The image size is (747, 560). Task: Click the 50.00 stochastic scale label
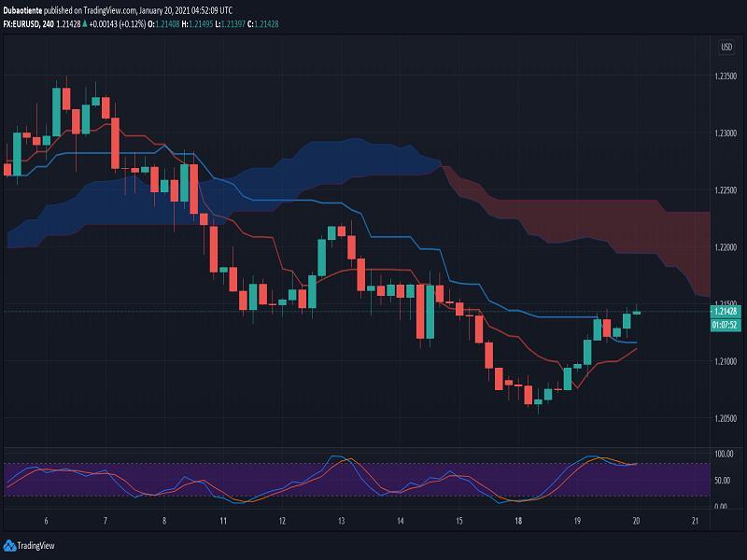tap(723, 481)
